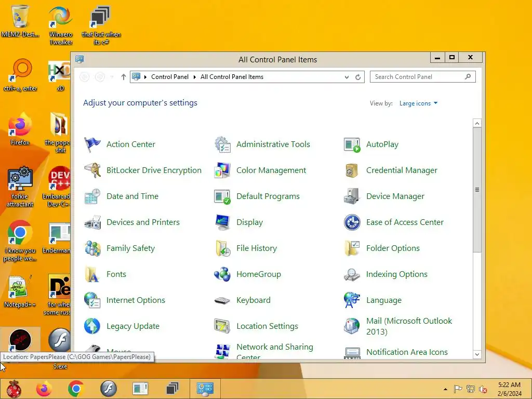Select the Firefox desktop shortcut
This screenshot has width=532, height=399.
20,129
